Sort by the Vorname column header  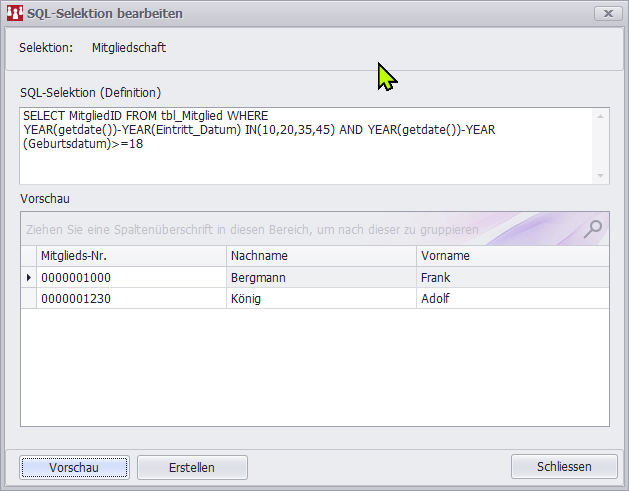coord(510,256)
